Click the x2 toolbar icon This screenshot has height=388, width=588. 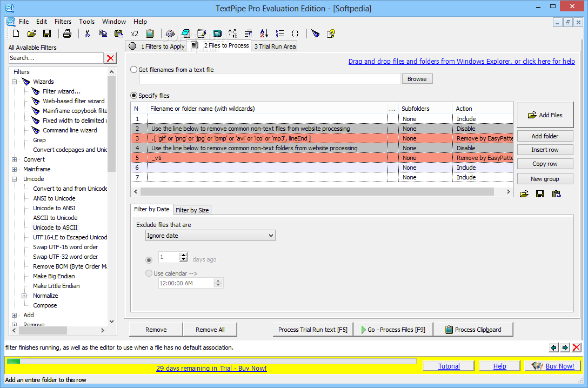[x=134, y=34]
